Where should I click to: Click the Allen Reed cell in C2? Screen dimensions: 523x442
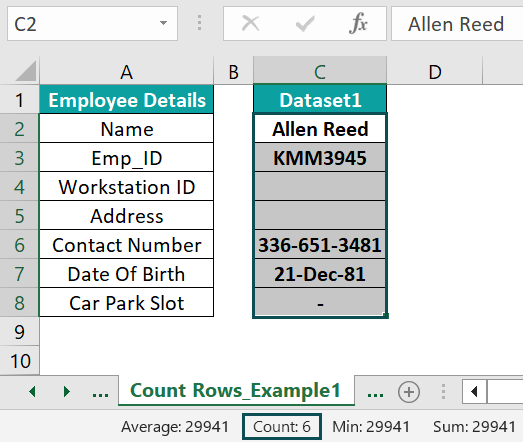[320, 129]
